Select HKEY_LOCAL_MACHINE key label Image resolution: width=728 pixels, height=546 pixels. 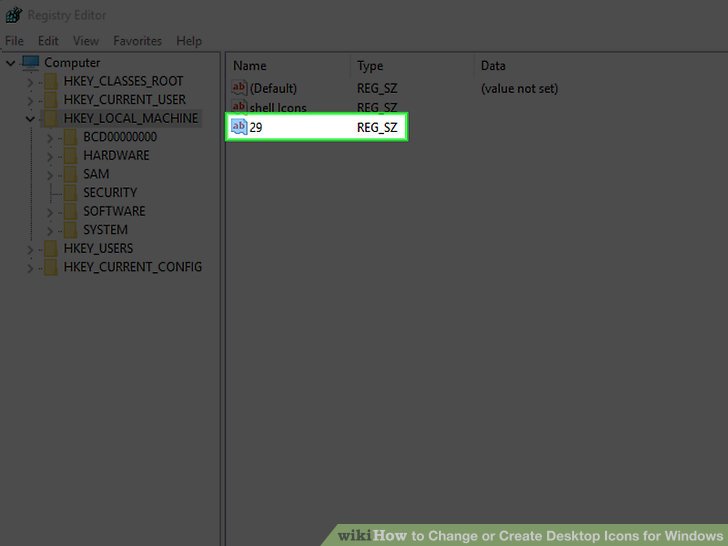point(130,118)
